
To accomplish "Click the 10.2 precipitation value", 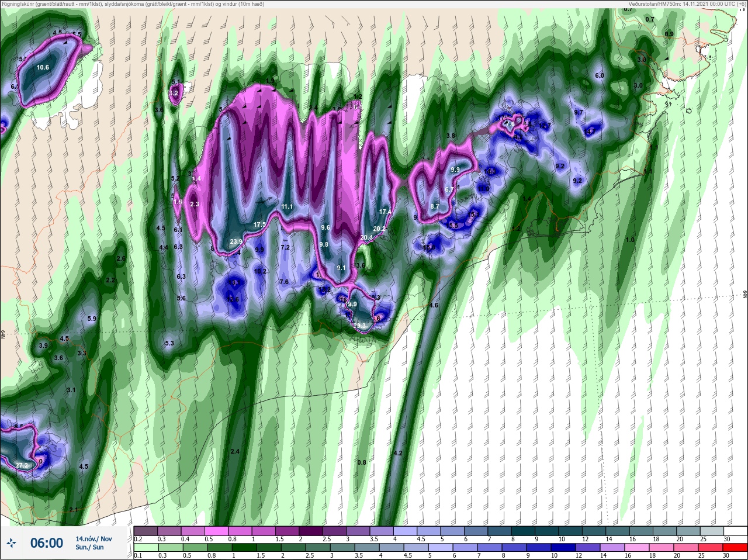I will click(x=260, y=271).
